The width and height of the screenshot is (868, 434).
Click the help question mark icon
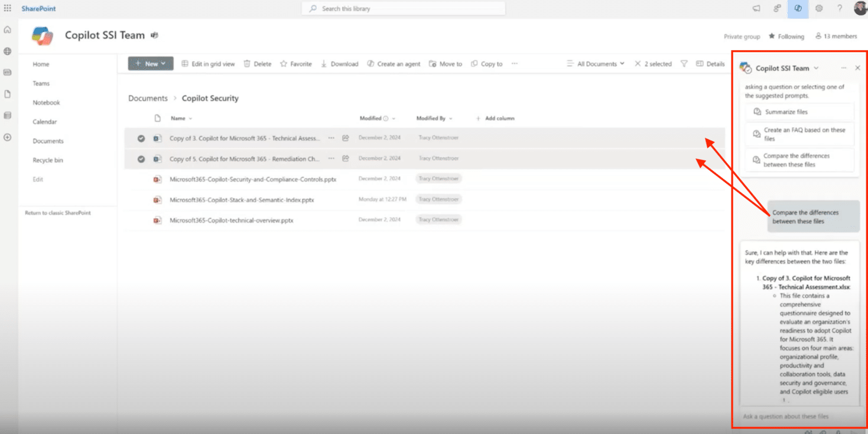point(840,8)
